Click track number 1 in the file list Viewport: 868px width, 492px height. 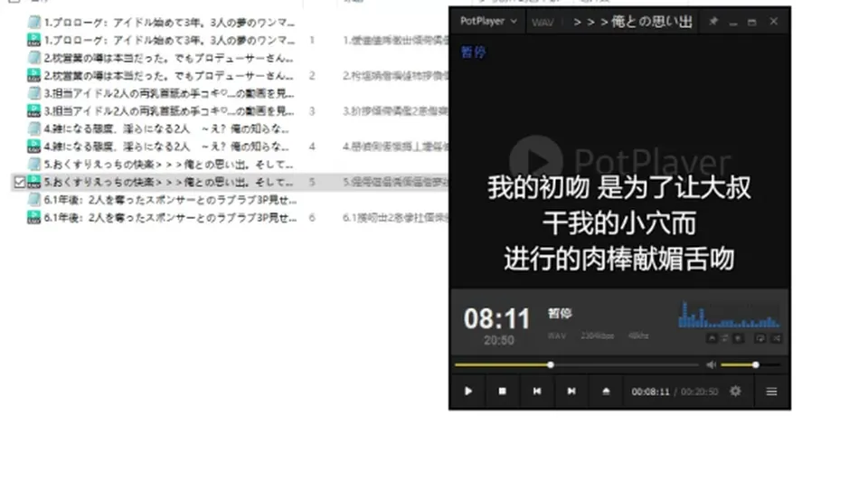tap(312, 41)
